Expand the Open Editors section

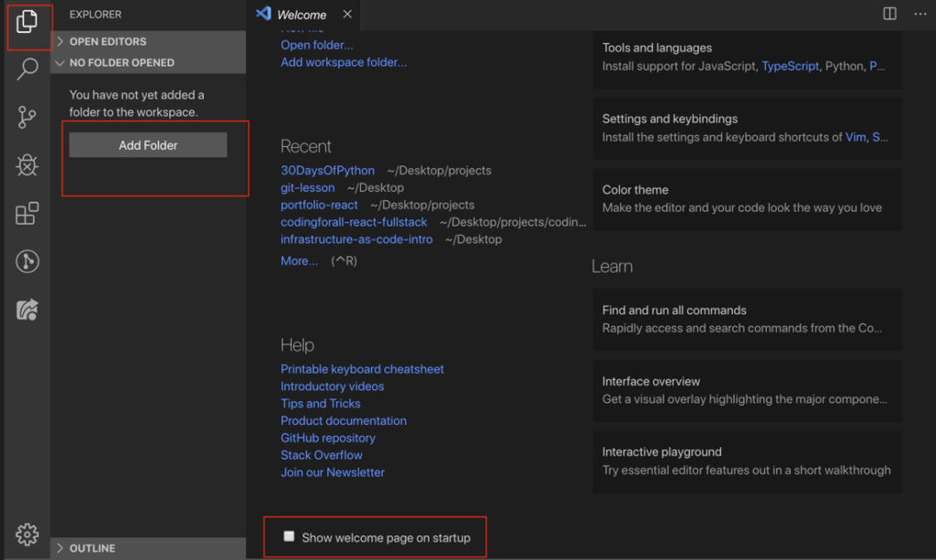click(x=148, y=41)
